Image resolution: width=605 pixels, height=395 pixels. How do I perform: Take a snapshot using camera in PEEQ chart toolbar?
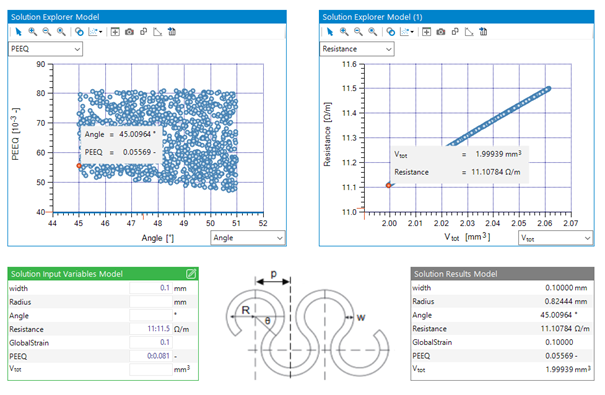(x=129, y=32)
